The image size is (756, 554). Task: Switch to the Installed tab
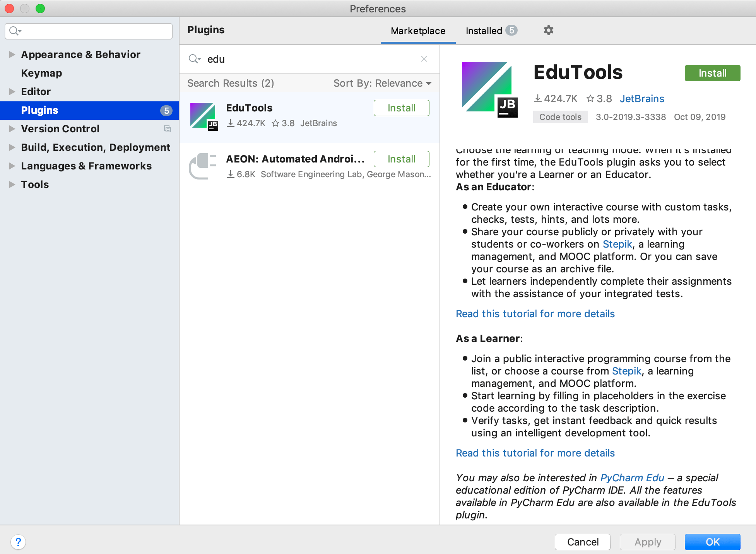point(491,31)
